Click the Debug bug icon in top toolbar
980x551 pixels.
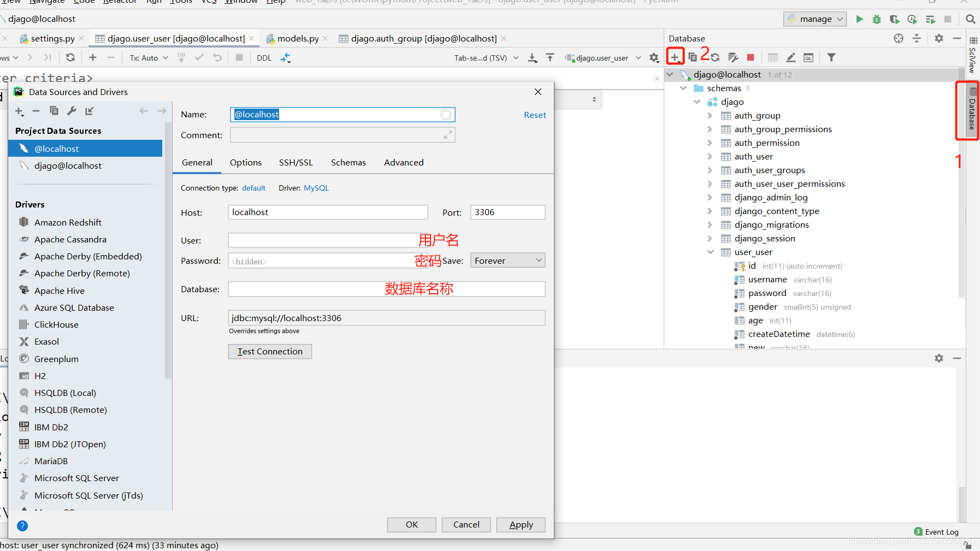coord(877,19)
